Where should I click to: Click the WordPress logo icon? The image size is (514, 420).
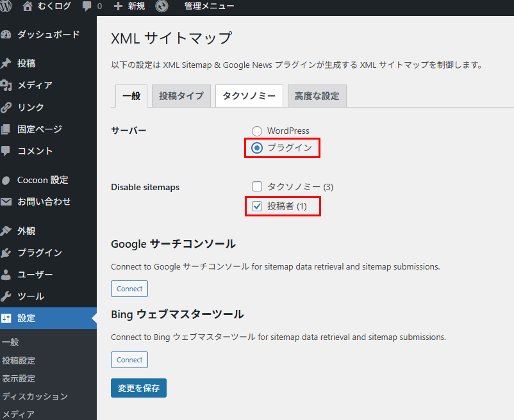(6, 6)
